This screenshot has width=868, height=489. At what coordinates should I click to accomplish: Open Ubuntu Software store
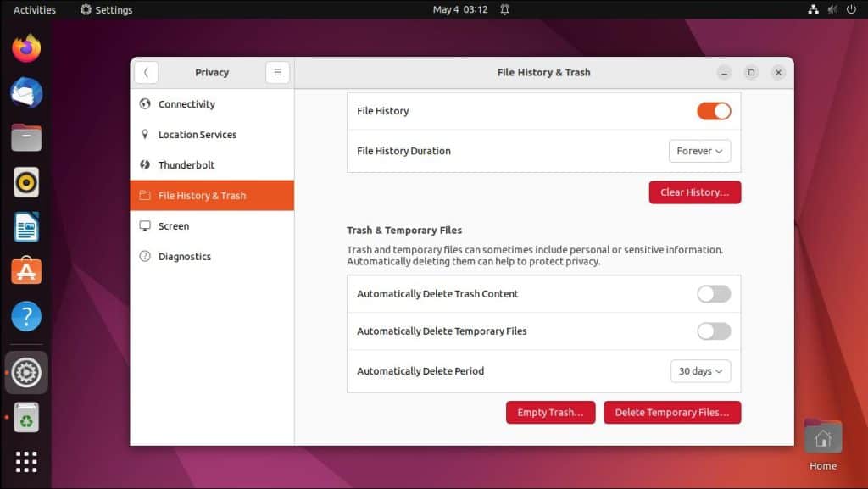pos(25,271)
